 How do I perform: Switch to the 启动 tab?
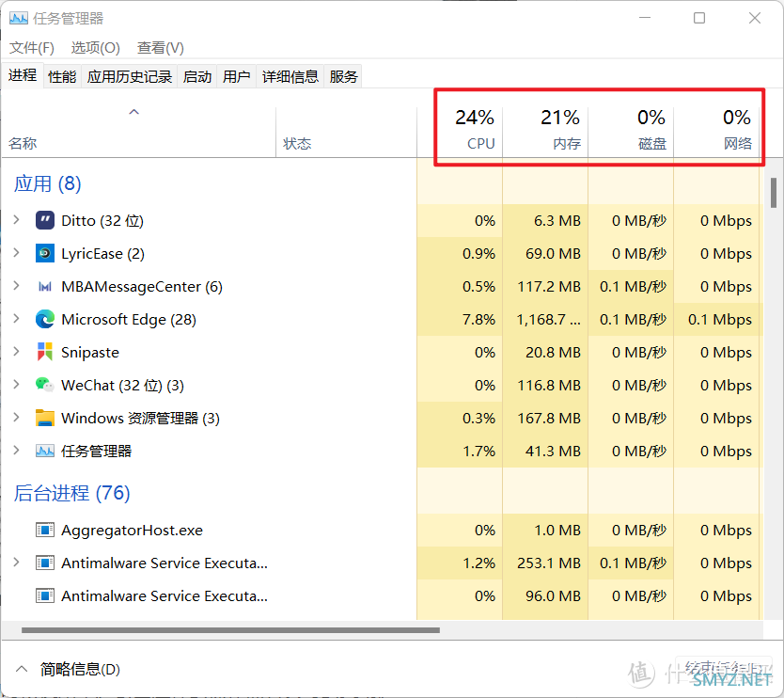click(197, 76)
